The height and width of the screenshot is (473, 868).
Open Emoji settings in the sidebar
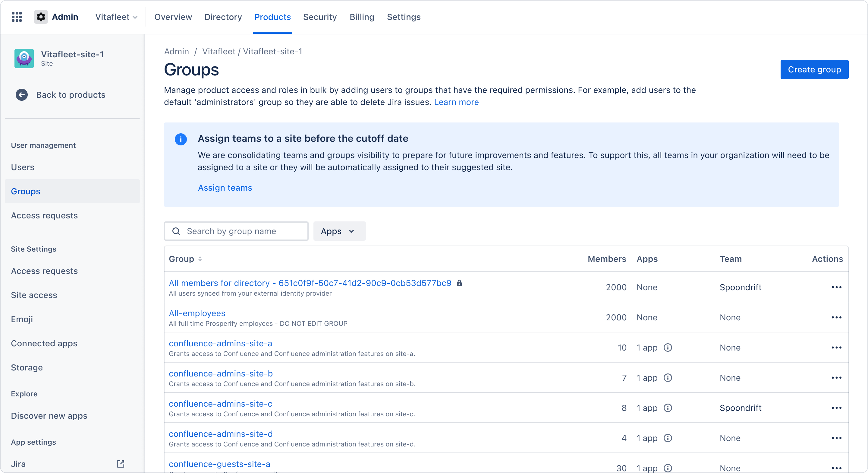(22, 319)
